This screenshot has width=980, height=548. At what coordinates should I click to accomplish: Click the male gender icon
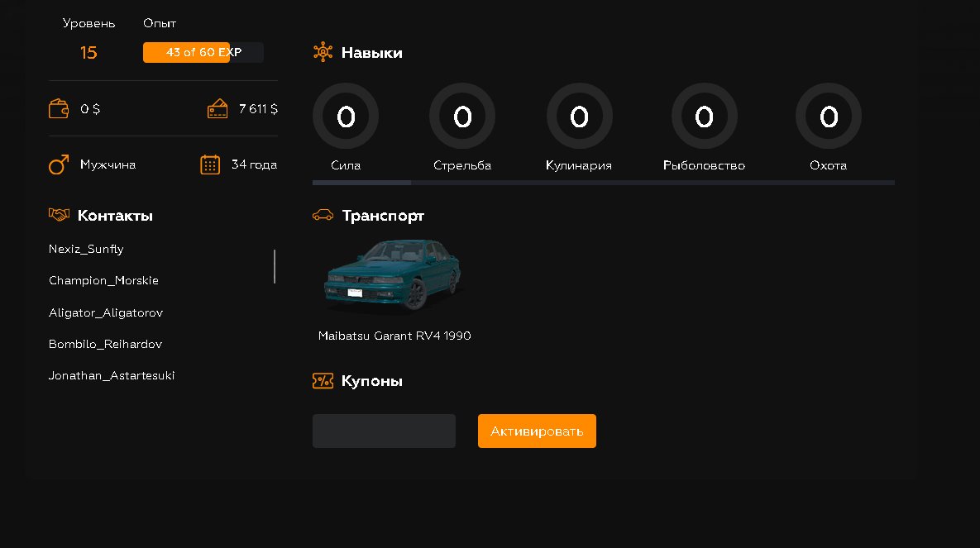point(59,165)
